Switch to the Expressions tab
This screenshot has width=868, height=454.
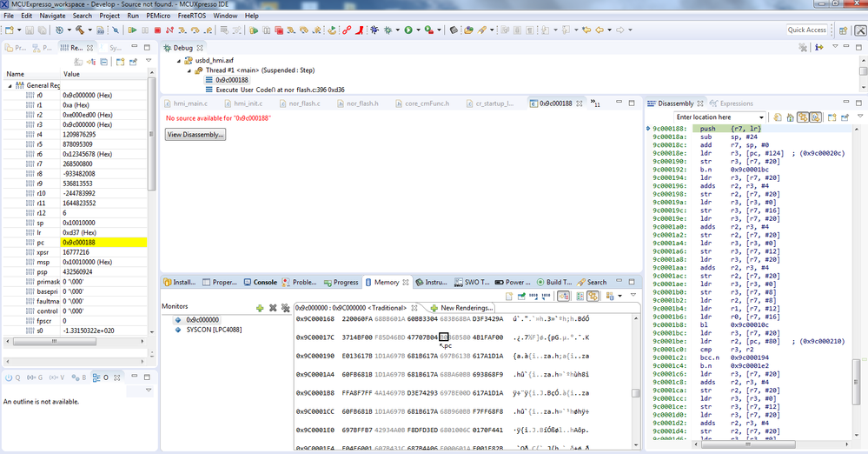coord(732,103)
